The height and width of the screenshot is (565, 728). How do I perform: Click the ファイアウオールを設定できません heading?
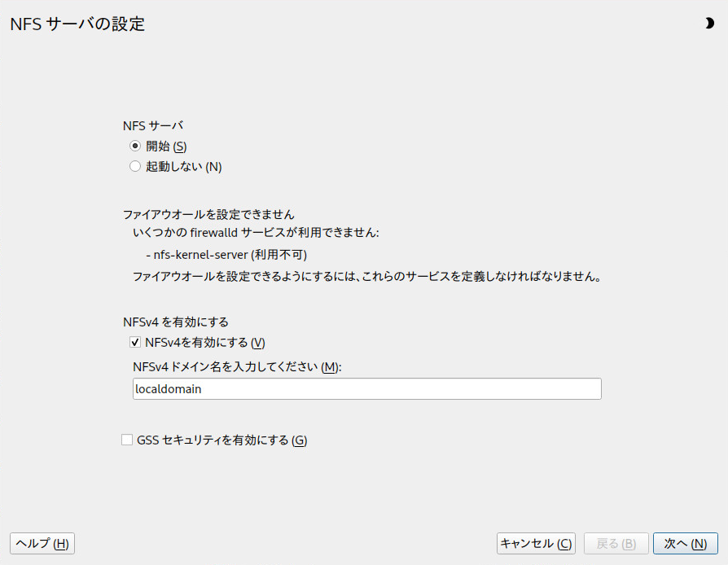[x=208, y=214]
